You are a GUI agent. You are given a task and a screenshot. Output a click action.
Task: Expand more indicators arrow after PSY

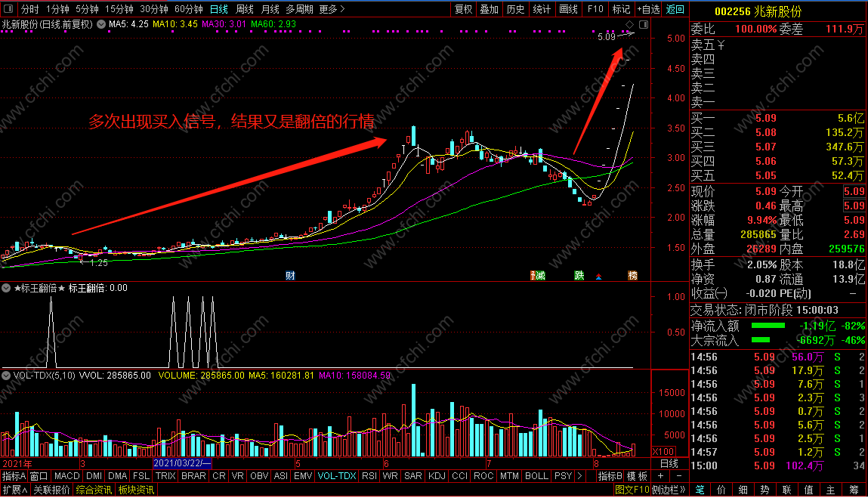click(x=579, y=476)
